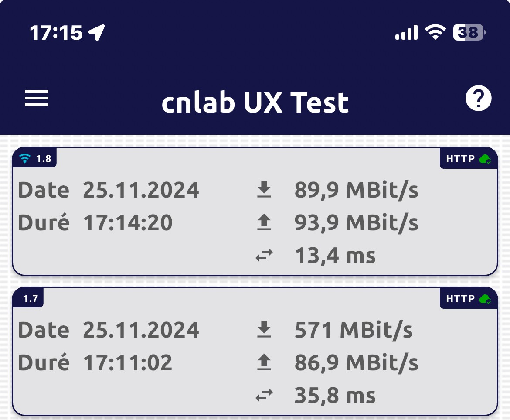Click upload icon in 86,9 MBit/s result
This screenshot has height=420, width=510.
click(264, 363)
